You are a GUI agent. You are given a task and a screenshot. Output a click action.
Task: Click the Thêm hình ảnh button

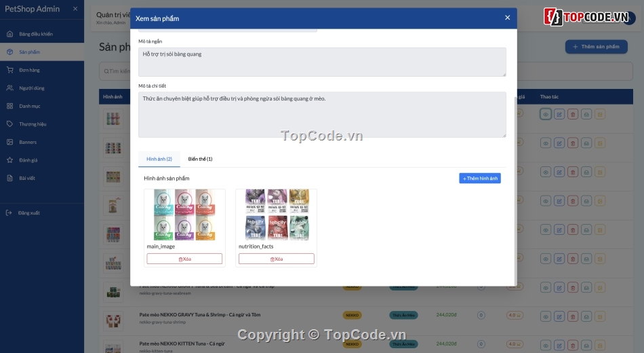(480, 178)
